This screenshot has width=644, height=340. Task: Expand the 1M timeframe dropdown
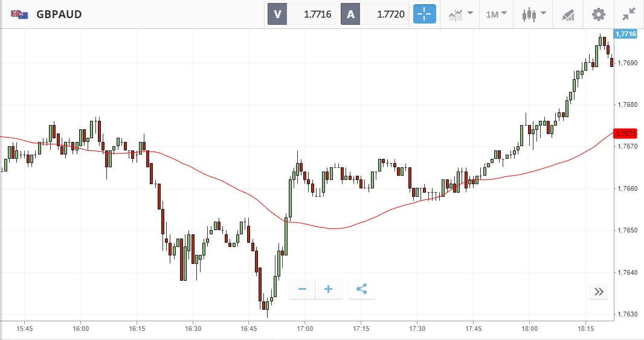[x=496, y=14]
